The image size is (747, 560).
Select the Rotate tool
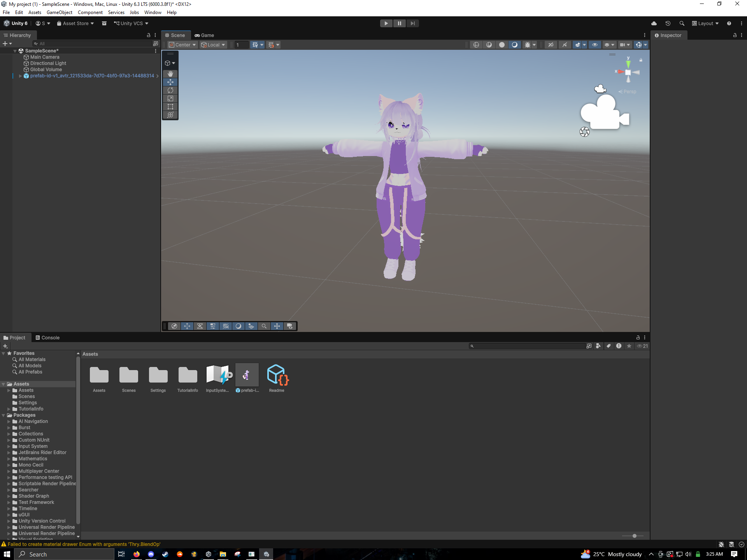(170, 90)
